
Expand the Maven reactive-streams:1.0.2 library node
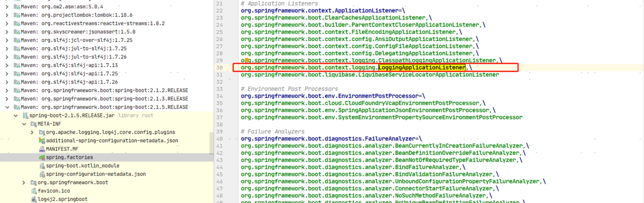[7, 24]
